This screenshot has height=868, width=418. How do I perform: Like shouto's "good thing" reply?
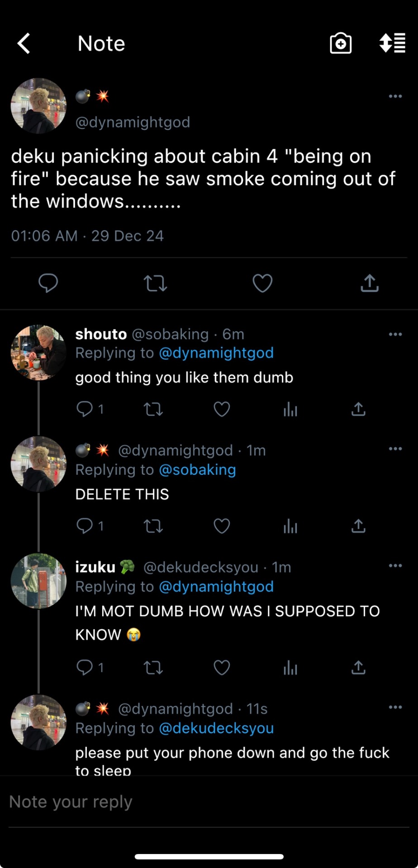tap(222, 409)
